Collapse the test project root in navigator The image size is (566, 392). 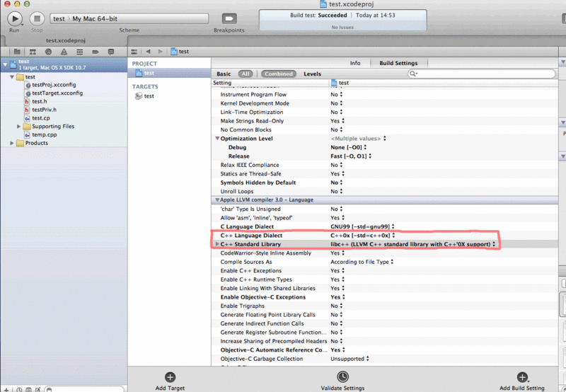(5, 64)
